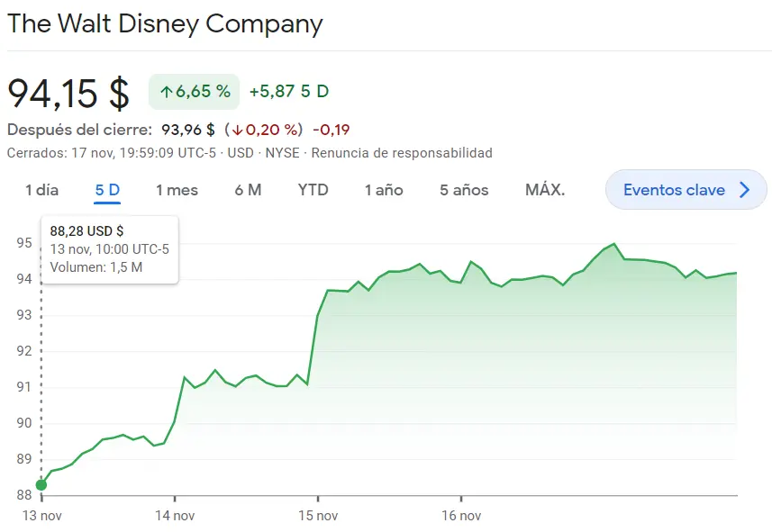The image size is (772, 532).
Task: Click the 88,28 USD tooltip box
Action: click(108, 249)
